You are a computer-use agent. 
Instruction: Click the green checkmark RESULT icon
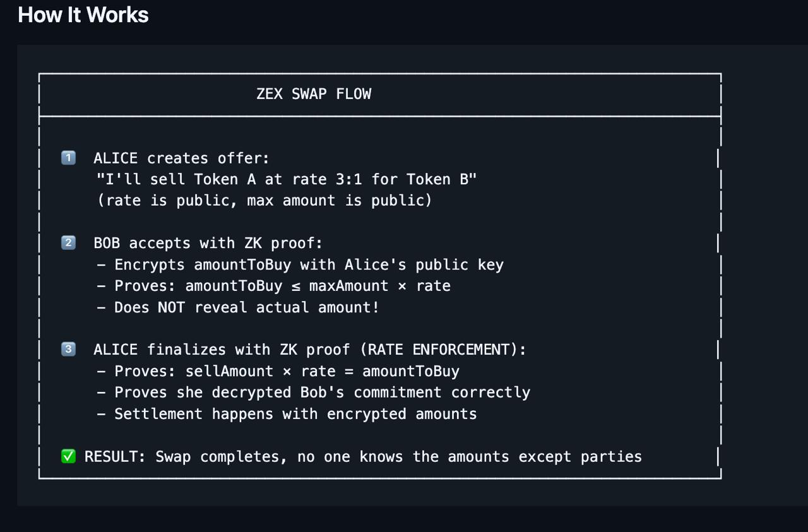[68, 456]
